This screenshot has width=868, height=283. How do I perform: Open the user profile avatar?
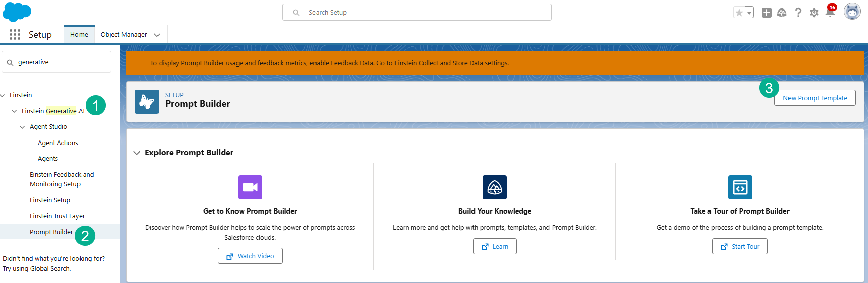click(852, 12)
